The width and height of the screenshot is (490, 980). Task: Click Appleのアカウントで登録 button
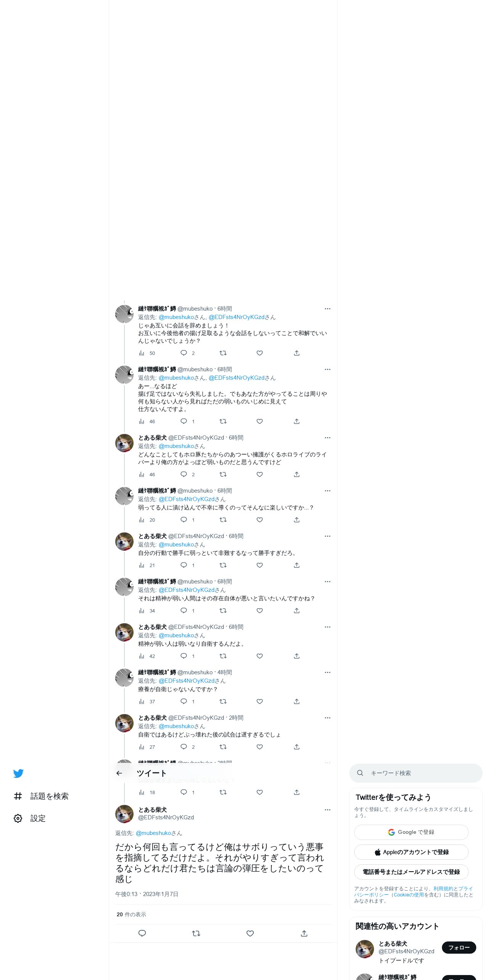click(411, 852)
